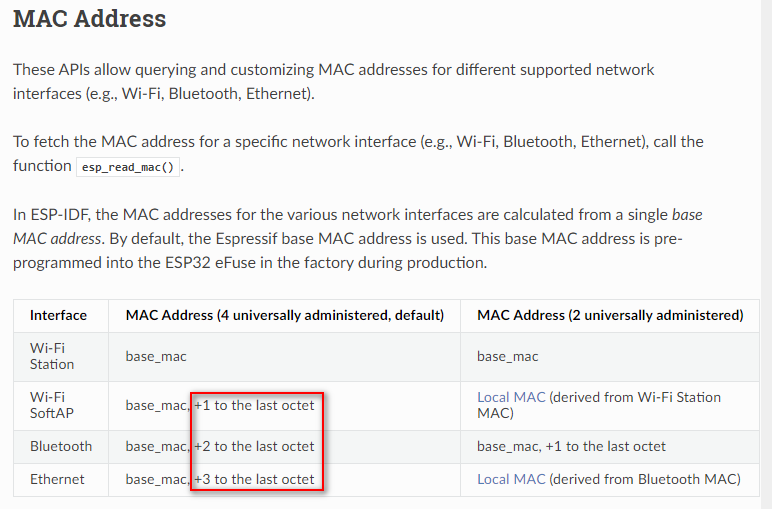This screenshot has height=509, width=772.
Task: Click base_mac in Wi-Fi Station 2-universal column
Action: (508, 356)
